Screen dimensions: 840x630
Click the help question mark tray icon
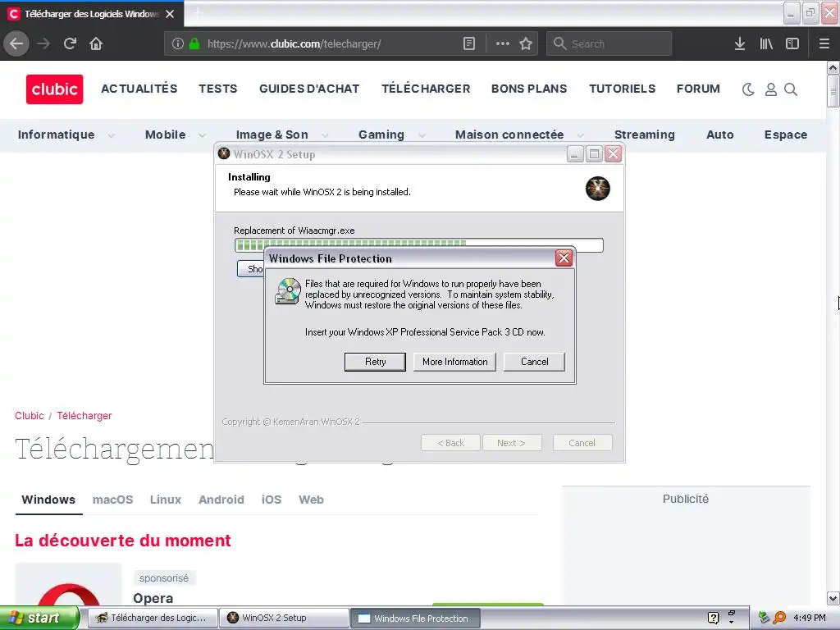click(x=713, y=618)
